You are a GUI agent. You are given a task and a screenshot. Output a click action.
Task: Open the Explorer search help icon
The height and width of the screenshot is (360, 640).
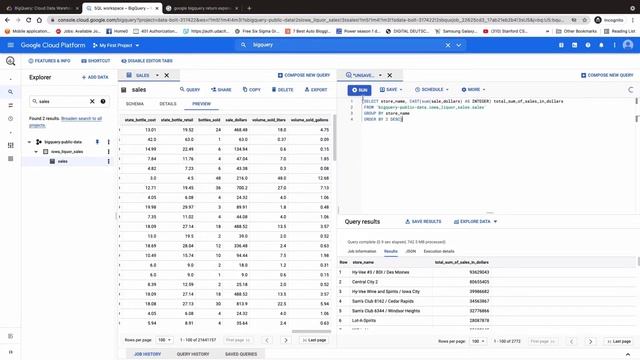[103, 101]
